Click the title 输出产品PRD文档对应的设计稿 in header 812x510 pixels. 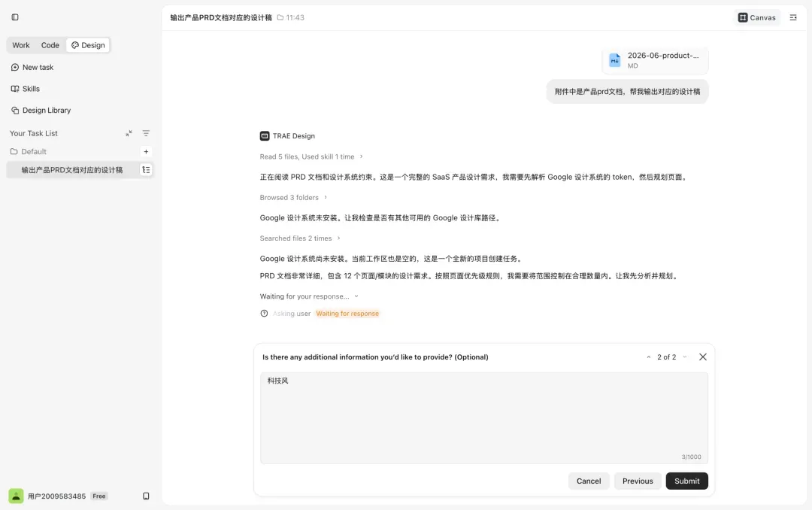tap(221, 17)
